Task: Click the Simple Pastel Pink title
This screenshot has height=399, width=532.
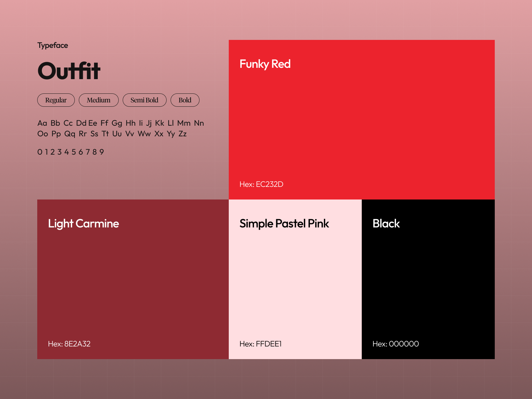Action: 284,224
